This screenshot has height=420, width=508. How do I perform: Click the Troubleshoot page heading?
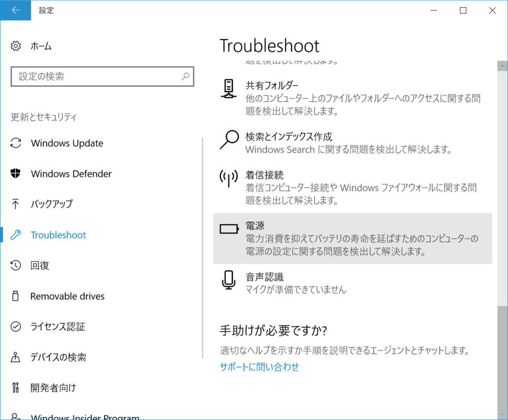tap(269, 46)
